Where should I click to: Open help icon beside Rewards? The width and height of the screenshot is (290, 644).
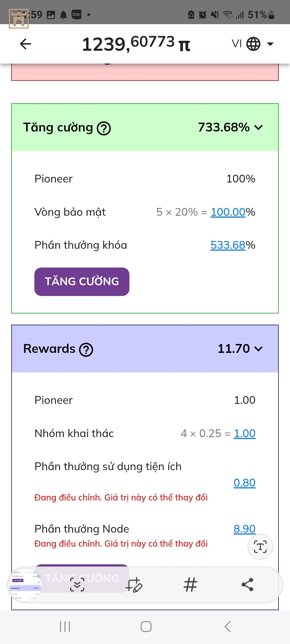click(86, 350)
